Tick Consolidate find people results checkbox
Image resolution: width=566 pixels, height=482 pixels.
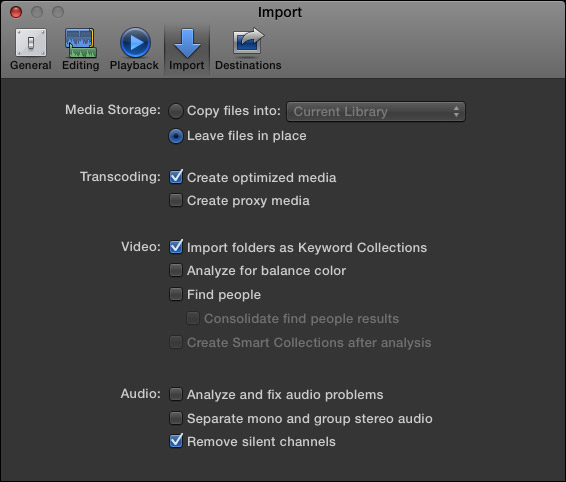[x=193, y=318]
